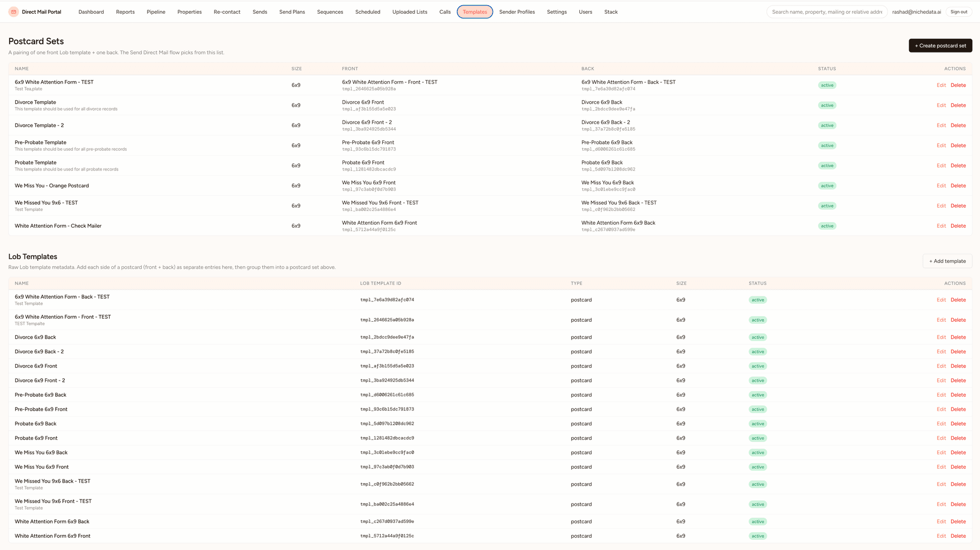Go to Settings in top navigation
Screen dimensions: 980x550
pos(556,12)
